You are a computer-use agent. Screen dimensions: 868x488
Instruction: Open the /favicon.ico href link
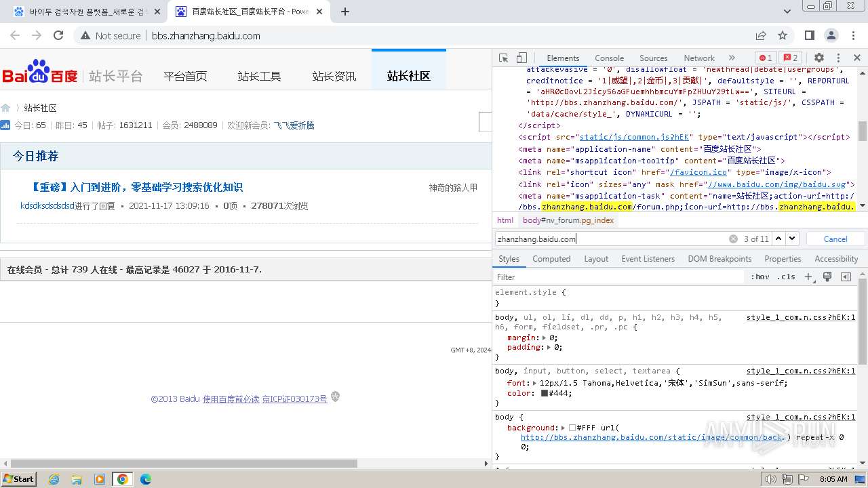[698, 172]
